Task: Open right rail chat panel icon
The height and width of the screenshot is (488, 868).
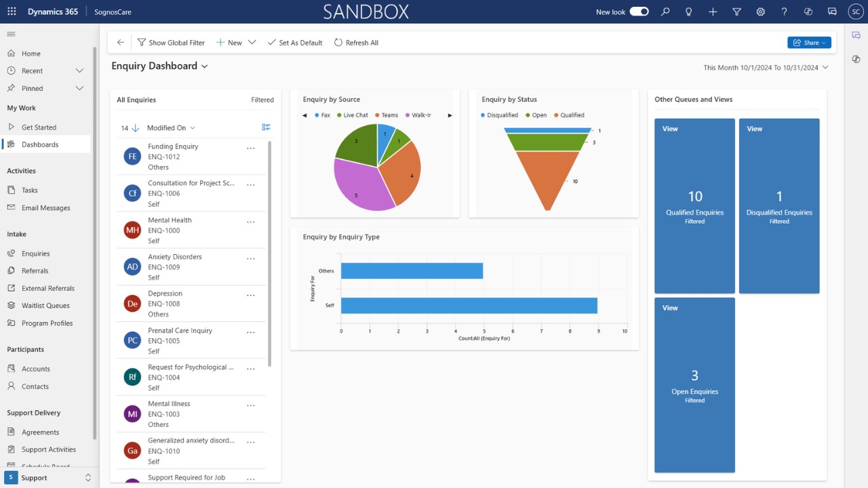Action: (x=856, y=35)
